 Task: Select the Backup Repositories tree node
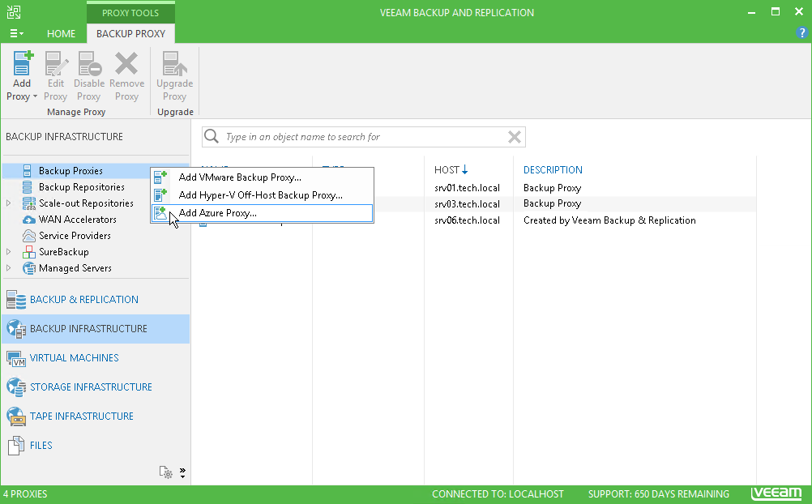click(81, 187)
